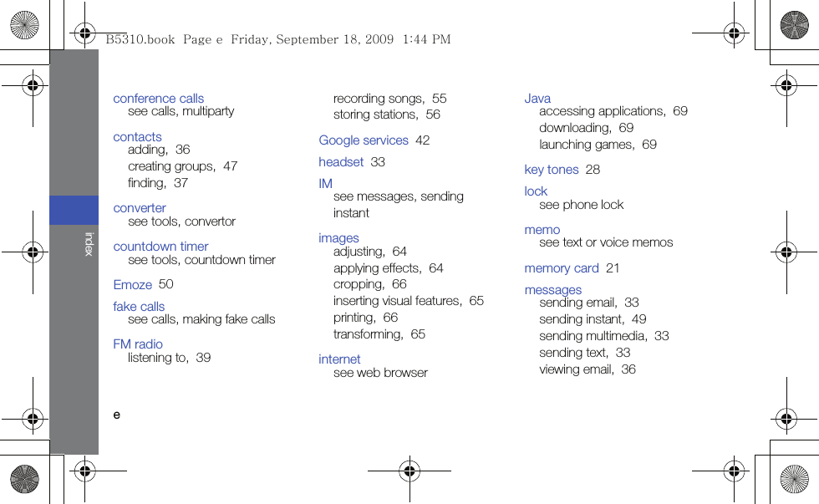Select the 'contacts' index heading
The width and height of the screenshot is (819, 504).
coord(137,137)
